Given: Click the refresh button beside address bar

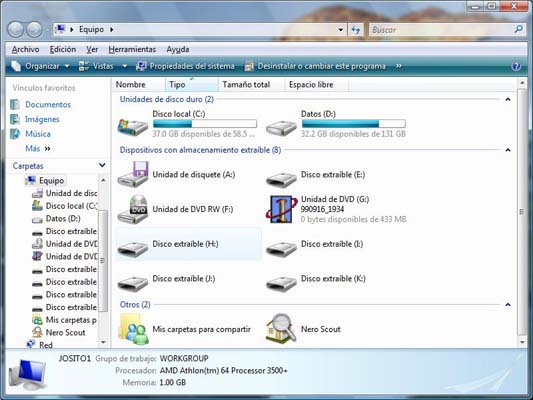Looking at the screenshot, I should [x=356, y=30].
